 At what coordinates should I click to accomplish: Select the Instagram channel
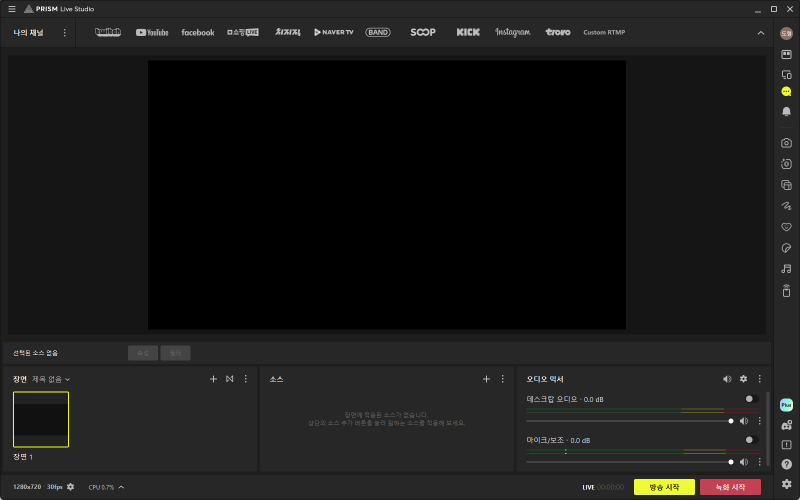512,32
